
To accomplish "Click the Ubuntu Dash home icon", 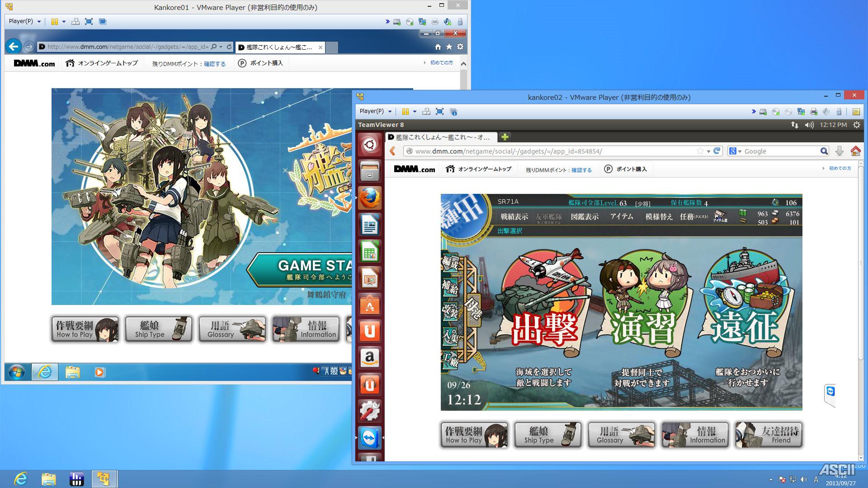I will pos(369,145).
